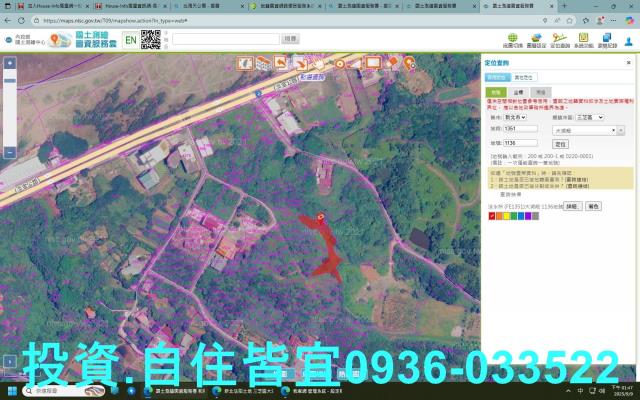This screenshot has width=640, height=400.
Task: Click the QR code icon in header
Action: (150, 39)
